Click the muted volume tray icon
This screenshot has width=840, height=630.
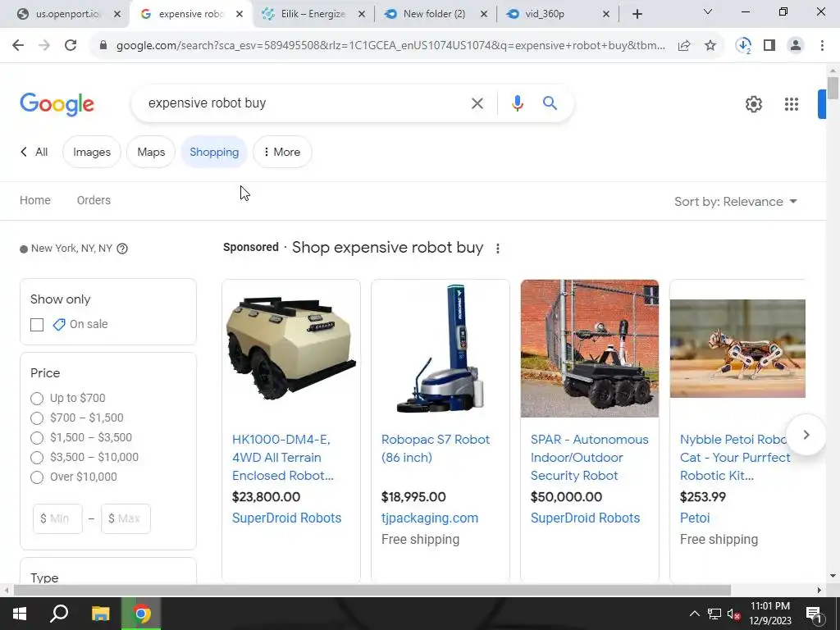pyautogui.click(x=733, y=614)
